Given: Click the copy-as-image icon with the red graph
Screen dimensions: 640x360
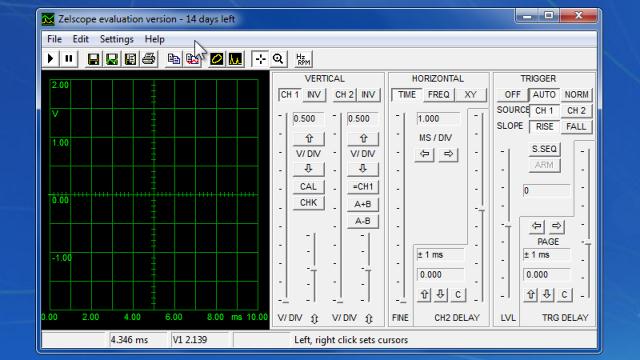Looking at the screenshot, I should pyautogui.click(x=193, y=59).
